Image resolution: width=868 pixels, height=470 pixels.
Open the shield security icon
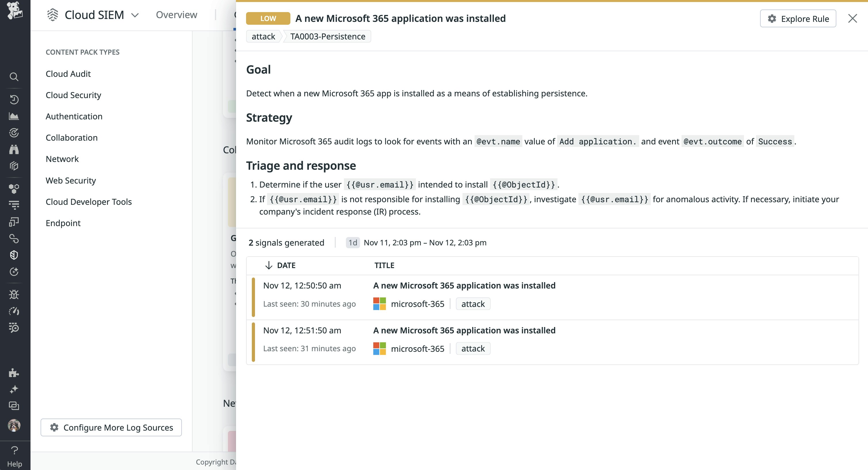14,255
